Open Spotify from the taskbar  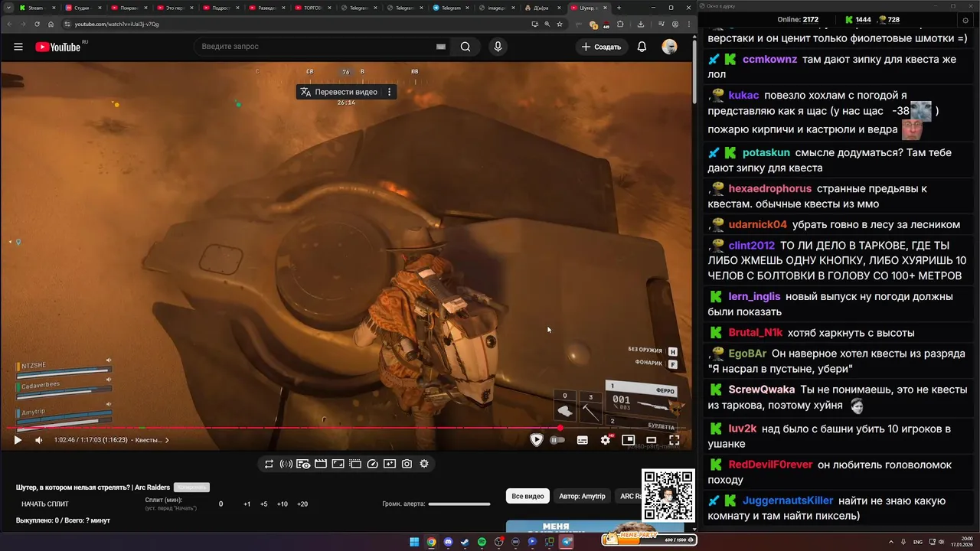pos(482,542)
